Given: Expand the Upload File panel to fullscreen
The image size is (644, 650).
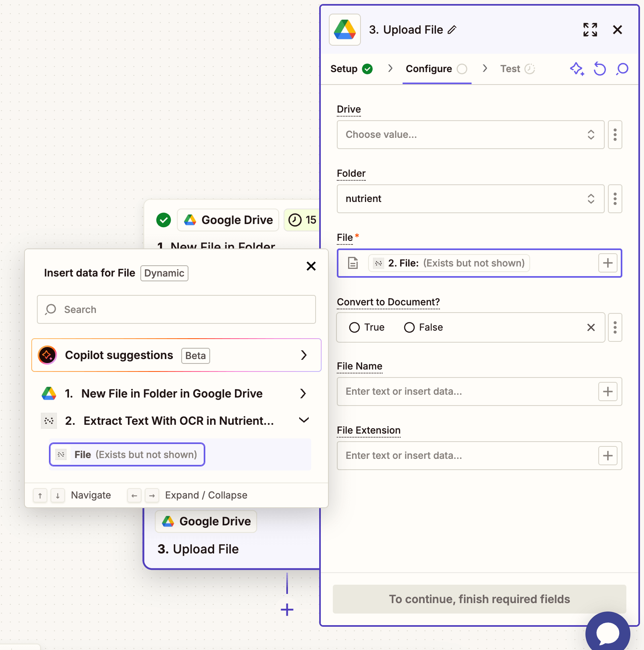Looking at the screenshot, I should pos(590,30).
